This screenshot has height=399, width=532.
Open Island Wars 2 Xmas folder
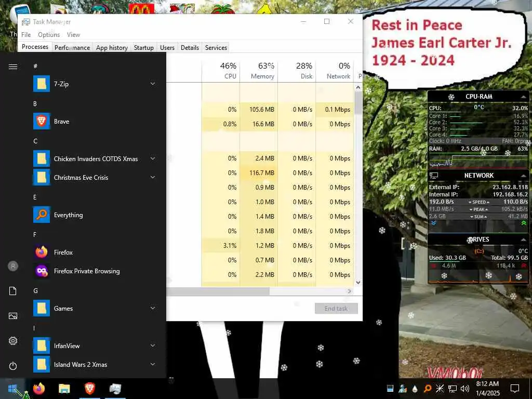tap(95, 364)
